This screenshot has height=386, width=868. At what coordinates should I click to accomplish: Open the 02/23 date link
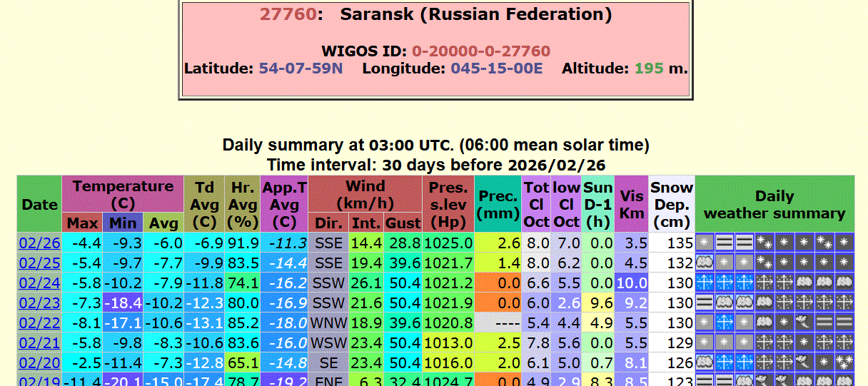coord(39,303)
